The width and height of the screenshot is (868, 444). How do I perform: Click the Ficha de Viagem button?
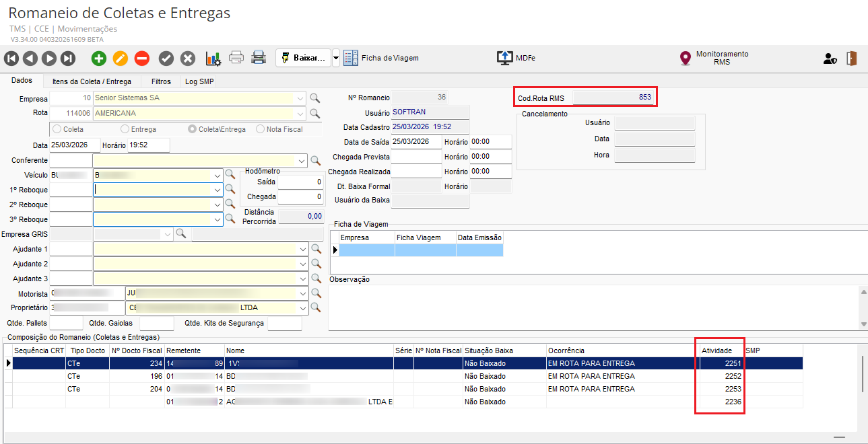pyautogui.click(x=382, y=58)
